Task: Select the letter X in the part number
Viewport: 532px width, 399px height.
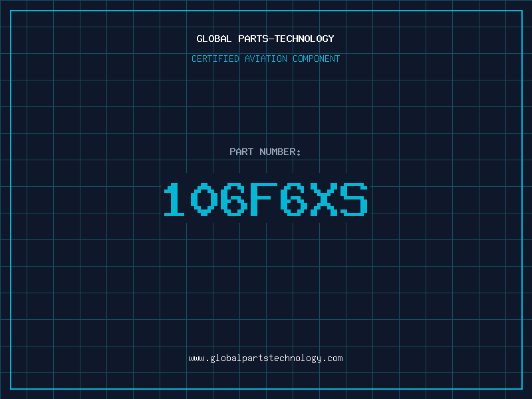Action: point(324,199)
